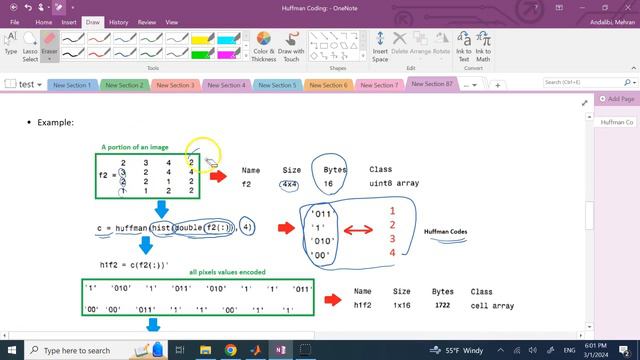Select the straight line shape
This screenshot has height=360, width=640.
pos(314,36)
